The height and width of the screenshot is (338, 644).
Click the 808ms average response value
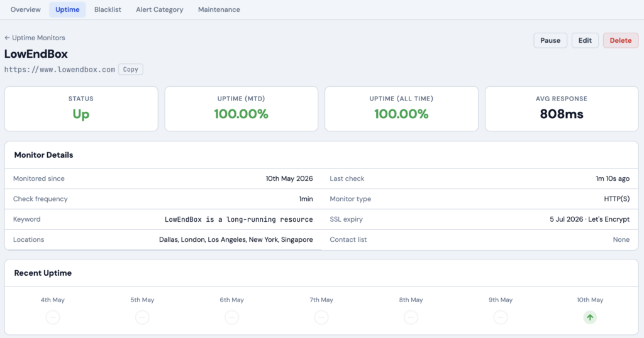point(562,114)
